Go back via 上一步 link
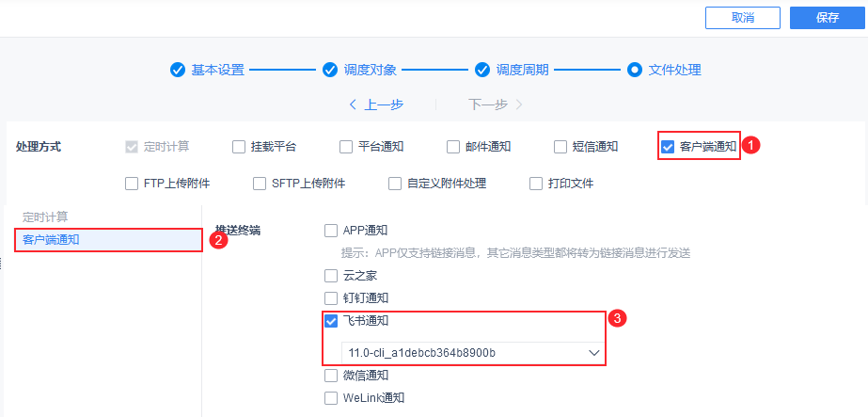The height and width of the screenshot is (417, 868). pos(383,104)
